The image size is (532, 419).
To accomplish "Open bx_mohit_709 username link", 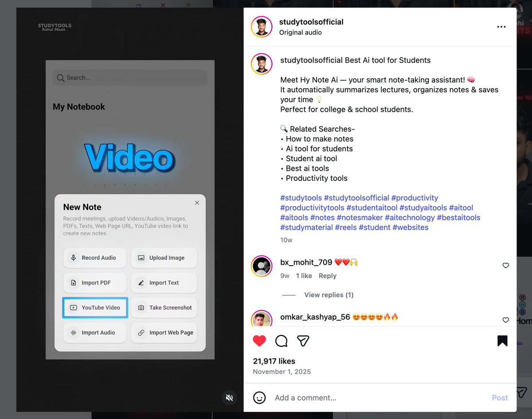I will pyautogui.click(x=306, y=262).
